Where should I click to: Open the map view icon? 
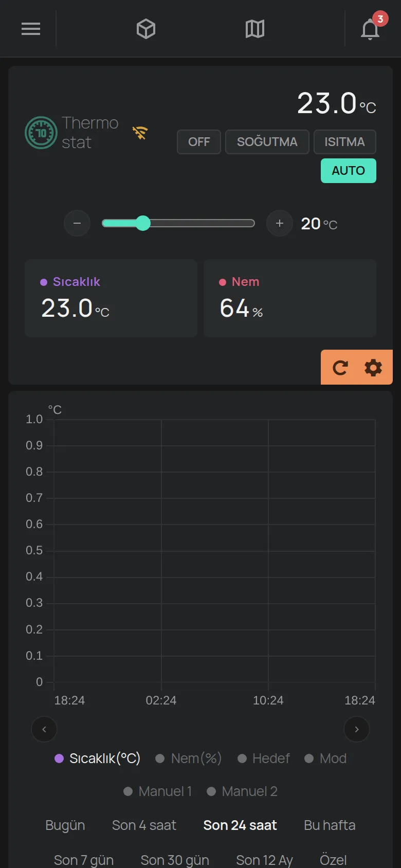tap(255, 29)
